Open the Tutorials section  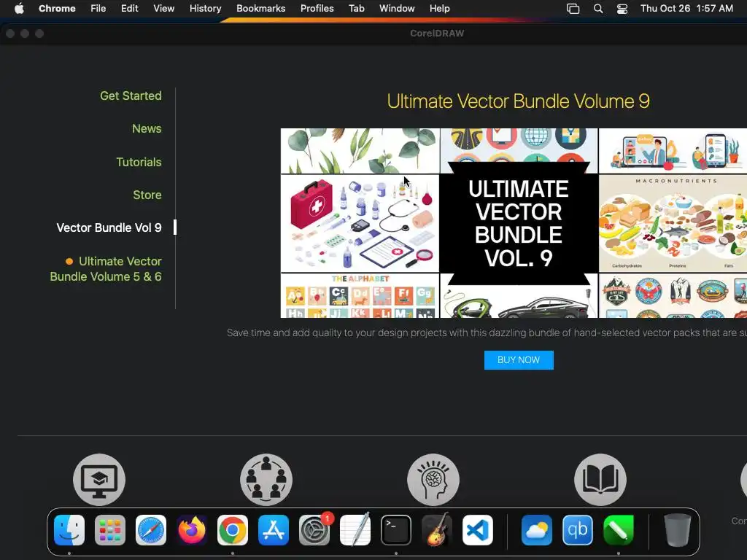click(139, 162)
